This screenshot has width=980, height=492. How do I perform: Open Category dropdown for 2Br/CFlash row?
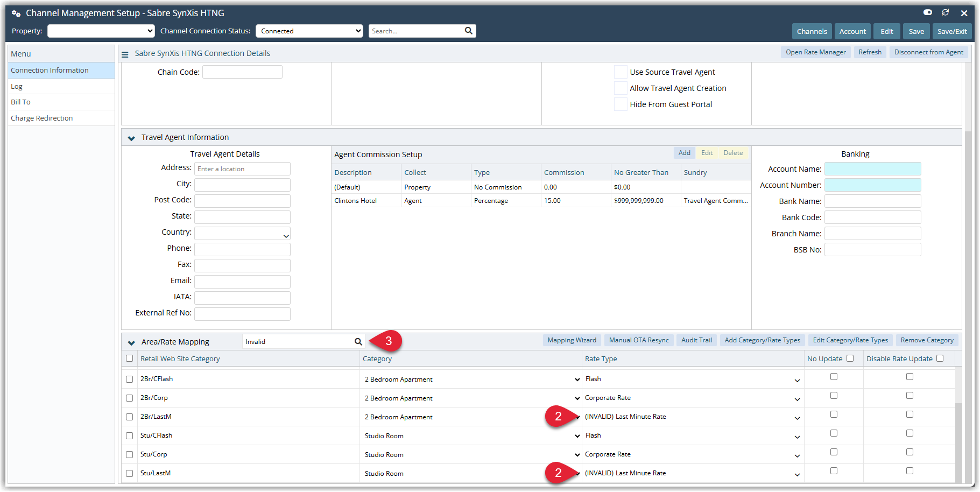(471, 379)
